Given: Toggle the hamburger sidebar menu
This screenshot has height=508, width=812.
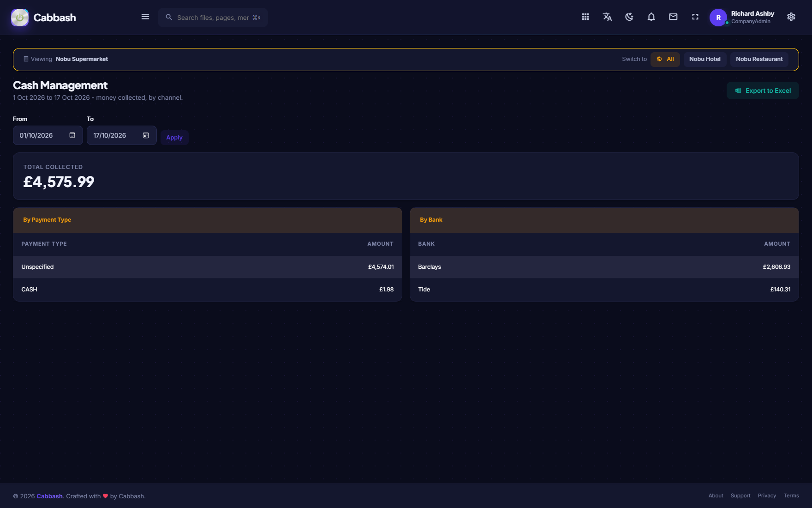Looking at the screenshot, I should [x=145, y=17].
